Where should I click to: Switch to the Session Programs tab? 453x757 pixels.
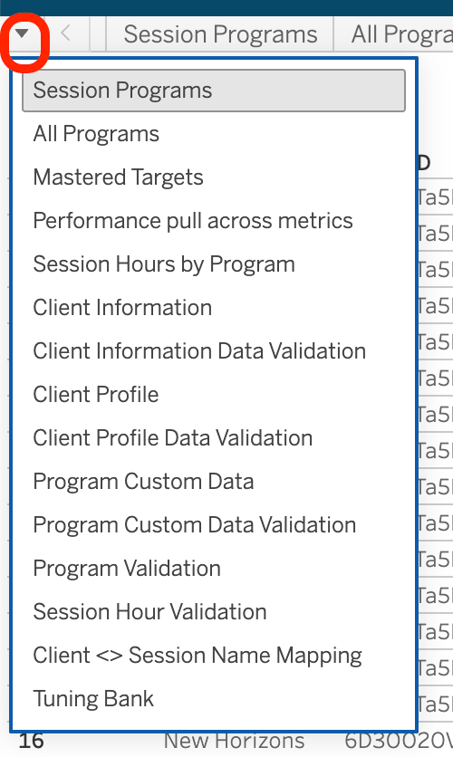click(220, 34)
